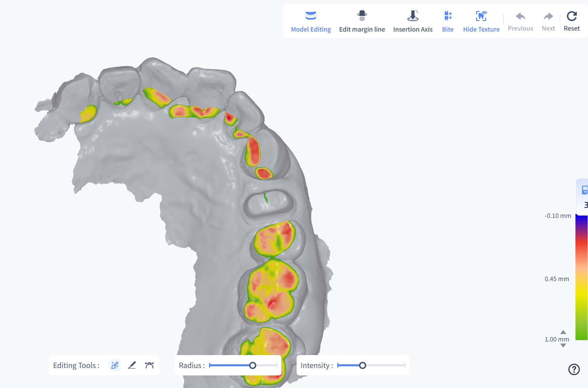Viewport: 588px width, 388px height.
Task: Open the help question mark
Action: (x=574, y=369)
